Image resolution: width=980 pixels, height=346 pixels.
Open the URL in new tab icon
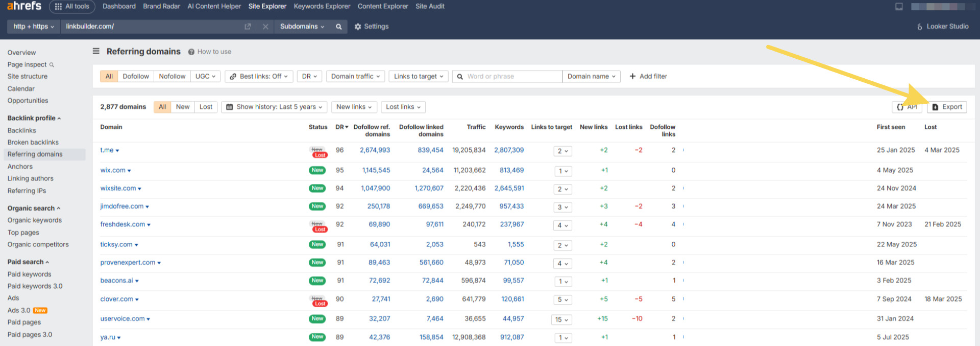pyautogui.click(x=248, y=27)
